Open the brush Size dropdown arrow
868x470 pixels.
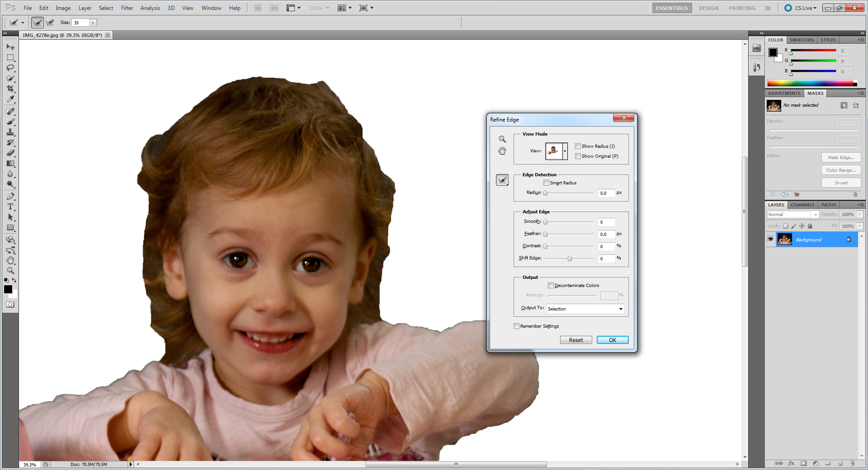click(93, 23)
